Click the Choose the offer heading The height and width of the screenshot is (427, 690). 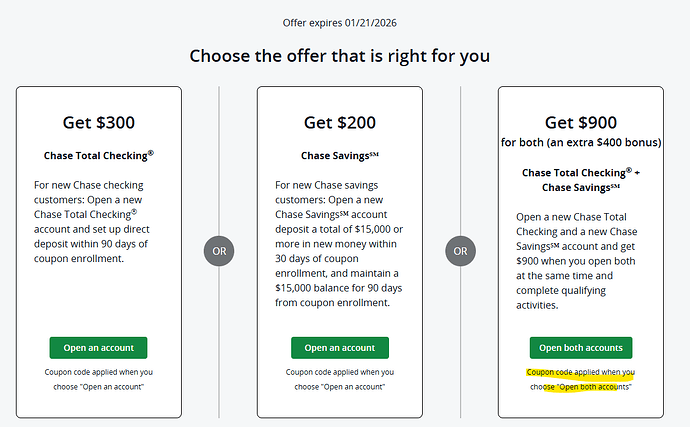[x=344, y=54]
